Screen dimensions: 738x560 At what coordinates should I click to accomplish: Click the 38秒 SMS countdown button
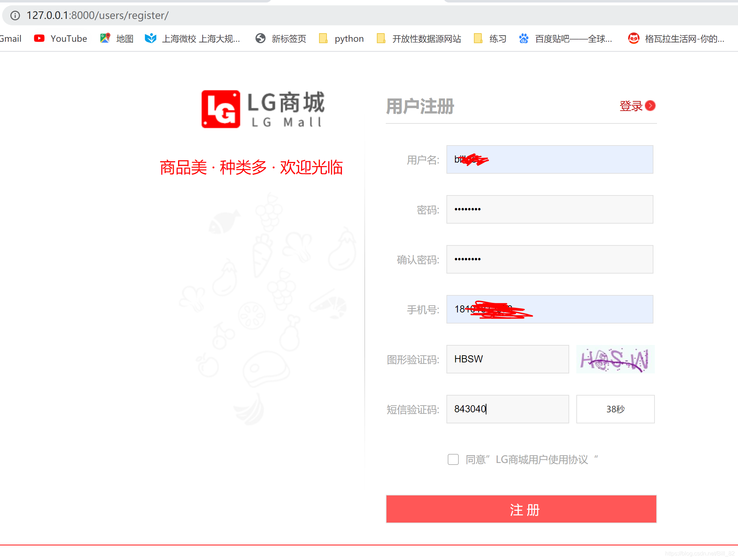(x=615, y=409)
